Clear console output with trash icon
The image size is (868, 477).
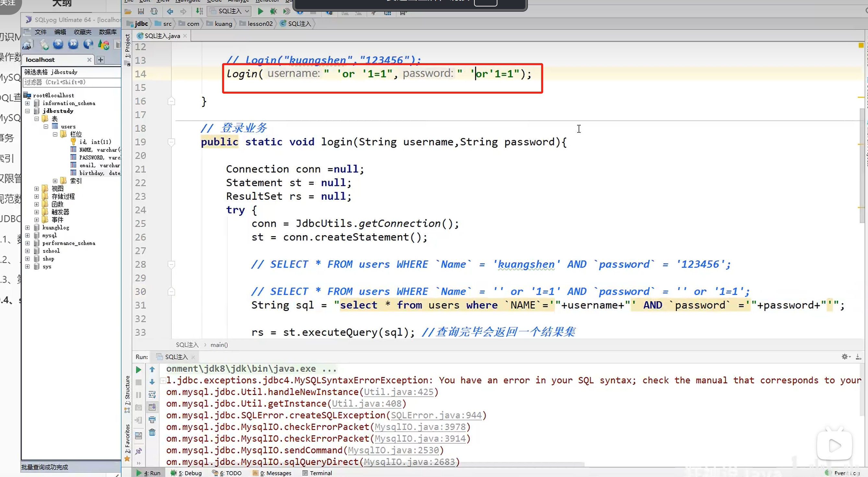coord(152,433)
